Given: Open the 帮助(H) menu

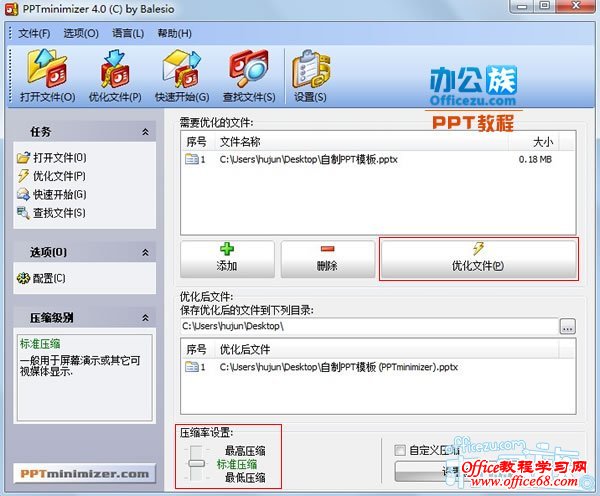Looking at the screenshot, I should coord(174,33).
